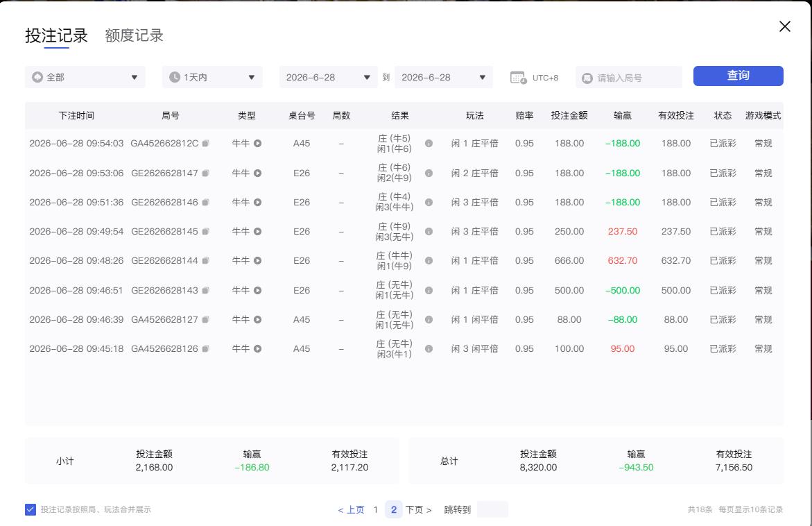Select total bet amount 8,320.00
The width and height of the screenshot is (812, 526).
coord(539,468)
